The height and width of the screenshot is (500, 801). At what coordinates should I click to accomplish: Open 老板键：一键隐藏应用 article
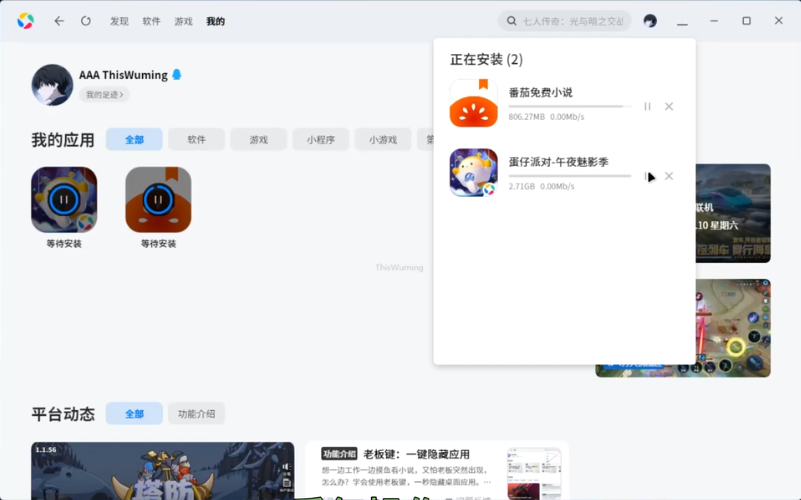[x=416, y=454]
